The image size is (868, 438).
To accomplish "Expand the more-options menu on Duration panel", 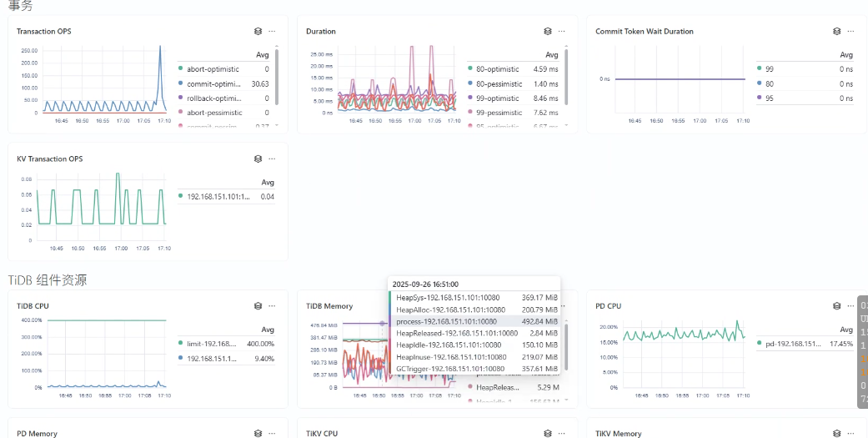I will tap(561, 31).
